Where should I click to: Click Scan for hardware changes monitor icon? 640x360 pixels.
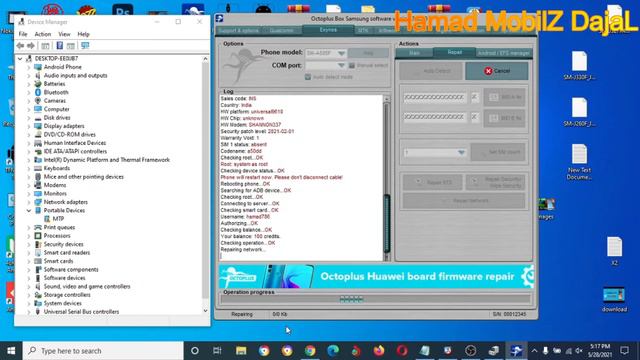(x=85, y=46)
